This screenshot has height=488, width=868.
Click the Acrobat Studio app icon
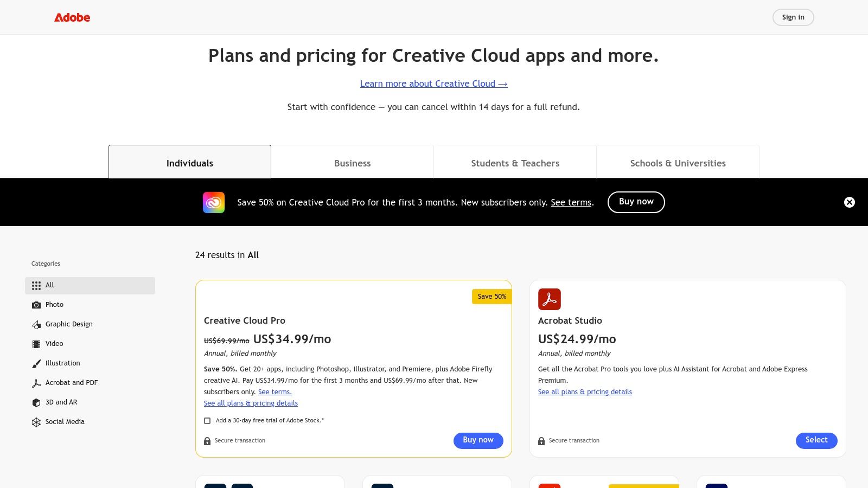pos(550,299)
